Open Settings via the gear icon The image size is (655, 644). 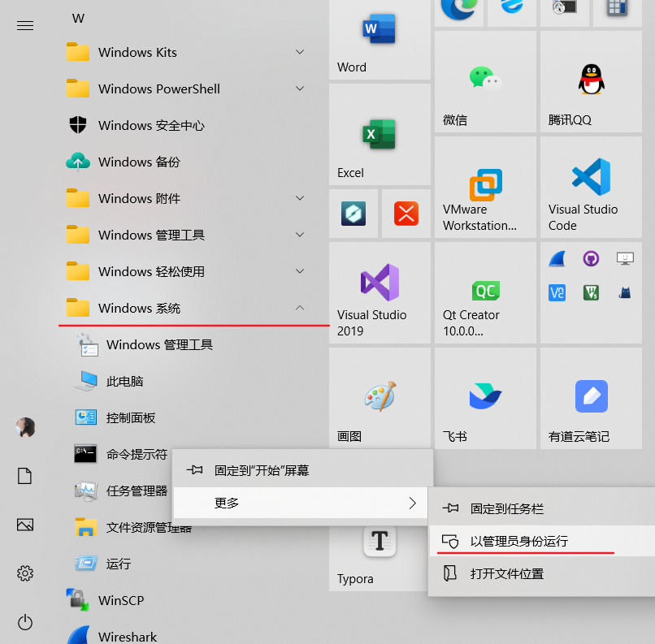click(25, 573)
